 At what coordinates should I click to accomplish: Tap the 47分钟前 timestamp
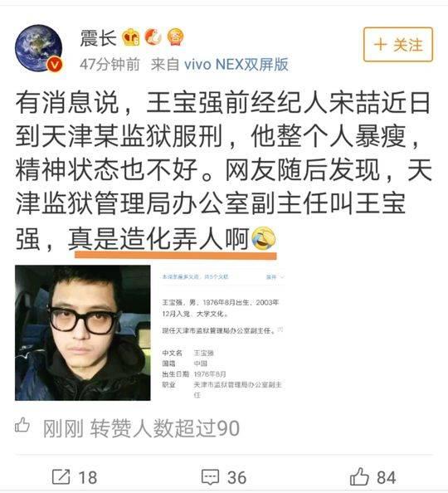[x=110, y=65]
